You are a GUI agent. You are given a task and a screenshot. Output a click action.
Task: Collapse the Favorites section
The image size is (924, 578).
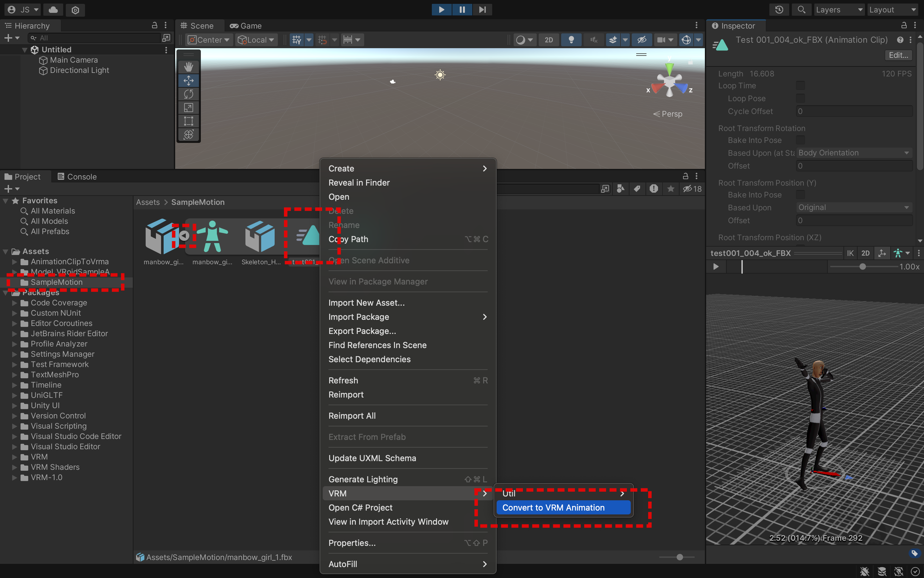click(x=5, y=201)
